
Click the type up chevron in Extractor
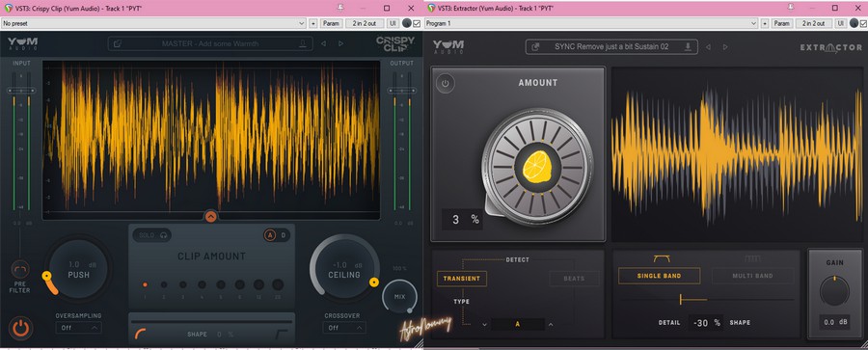tap(551, 325)
